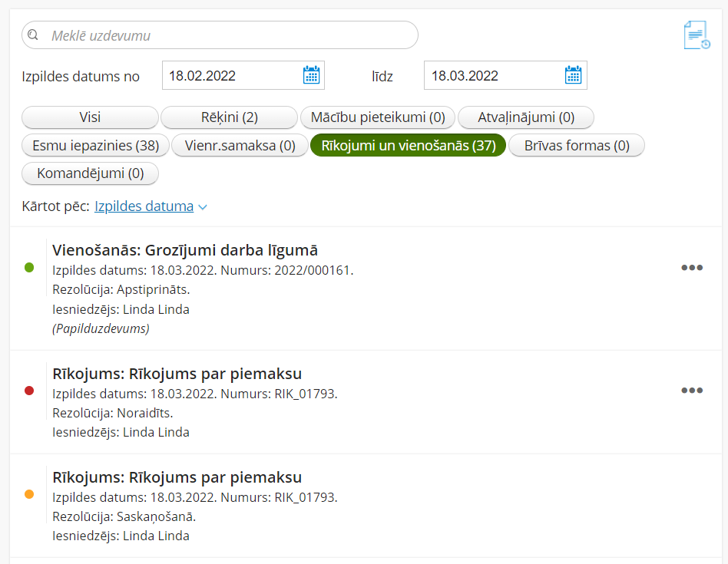This screenshot has height=564, width=728.
Task: Filter by Esmu iepazinies (38)
Action: 96,146
